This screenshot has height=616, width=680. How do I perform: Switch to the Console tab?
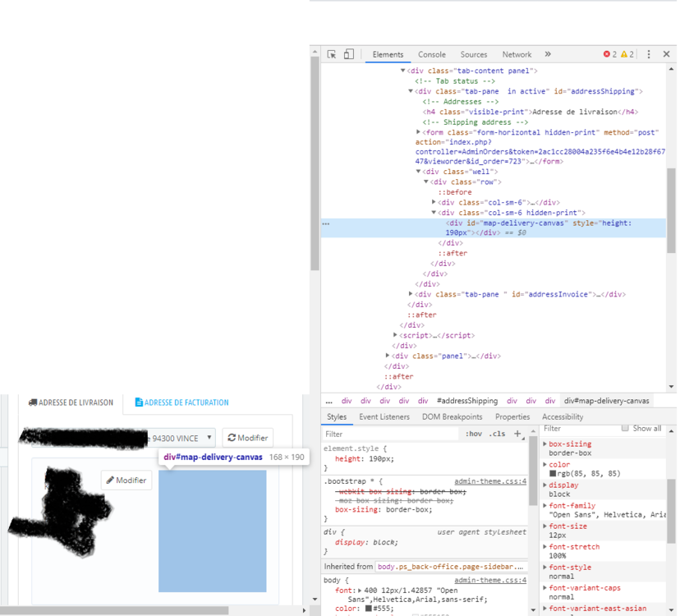tap(431, 54)
